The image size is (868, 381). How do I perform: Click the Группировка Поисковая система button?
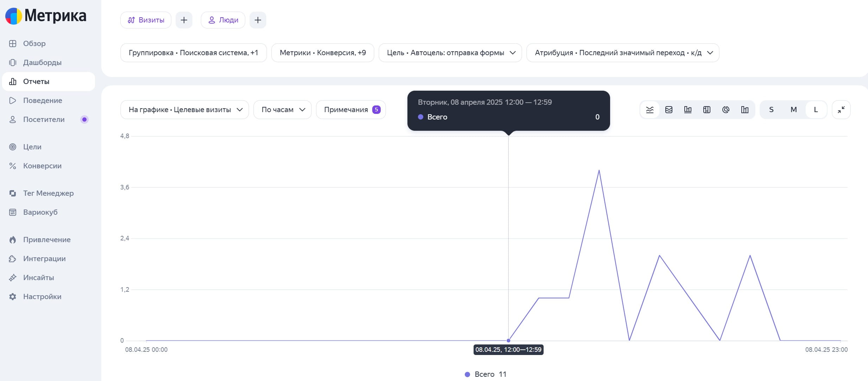[194, 53]
